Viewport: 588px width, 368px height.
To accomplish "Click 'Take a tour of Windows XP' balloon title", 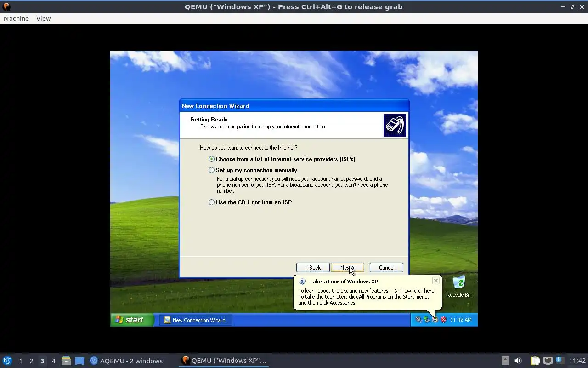I will coord(343,282).
